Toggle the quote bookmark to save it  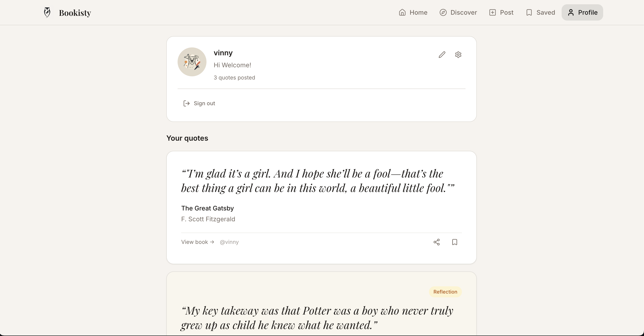454,242
